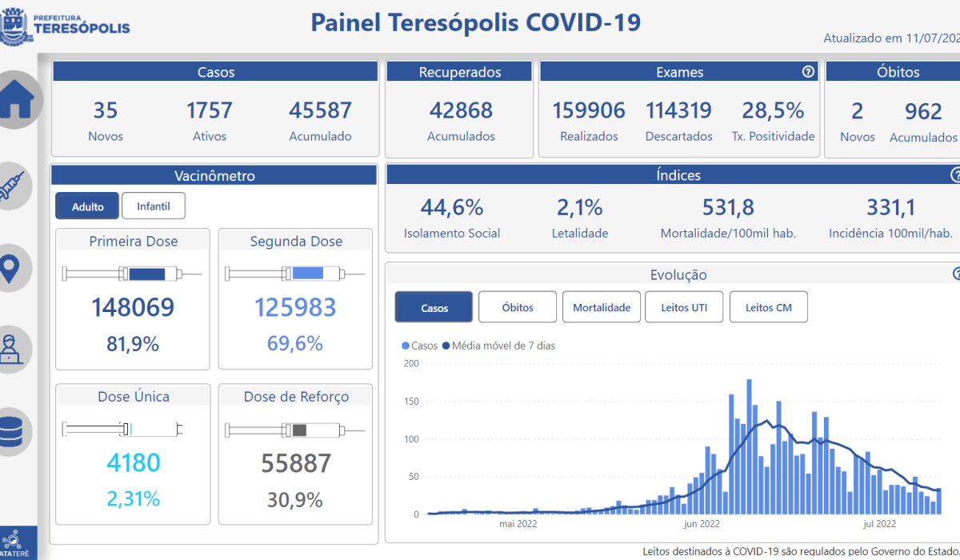Screen dimensions: 960x560
Task: Select the Adulto vaccination filter
Action: 87,206
